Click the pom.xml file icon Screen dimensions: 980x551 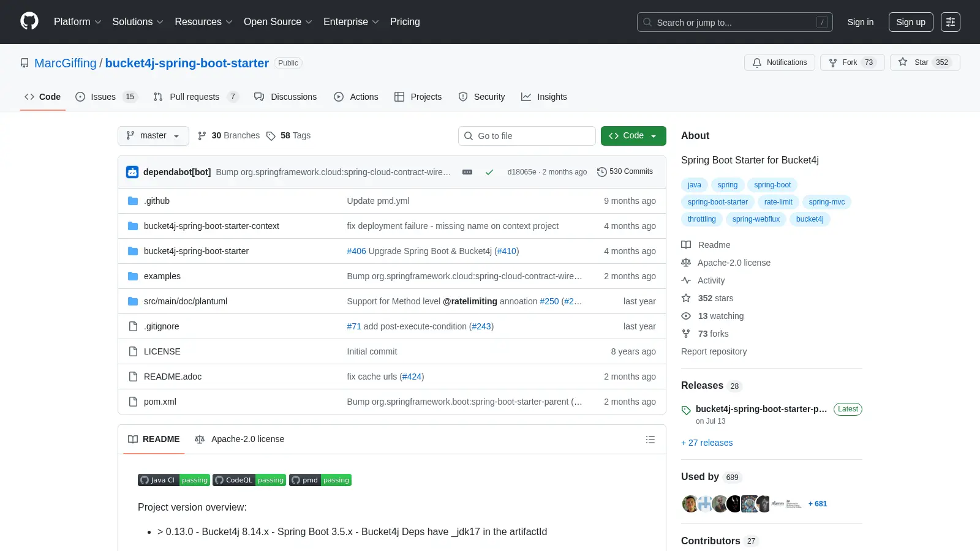pos(133,402)
